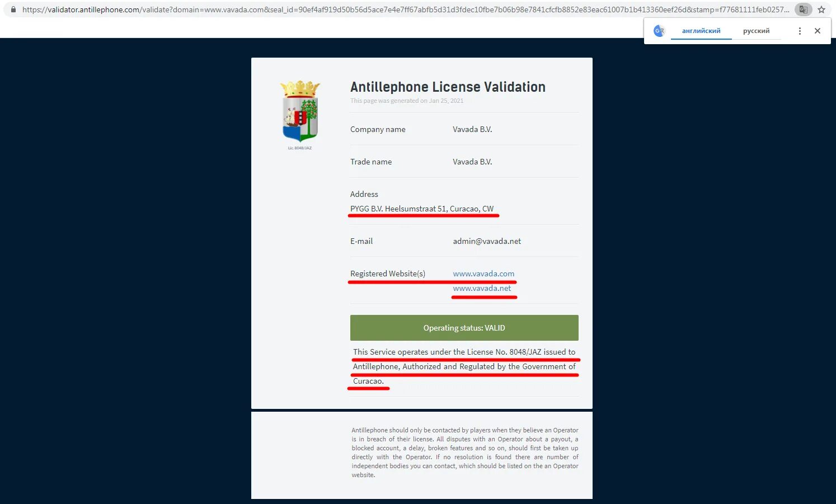836x504 pixels.
Task: Click the admin@vavada.net email text
Action: tap(487, 241)
